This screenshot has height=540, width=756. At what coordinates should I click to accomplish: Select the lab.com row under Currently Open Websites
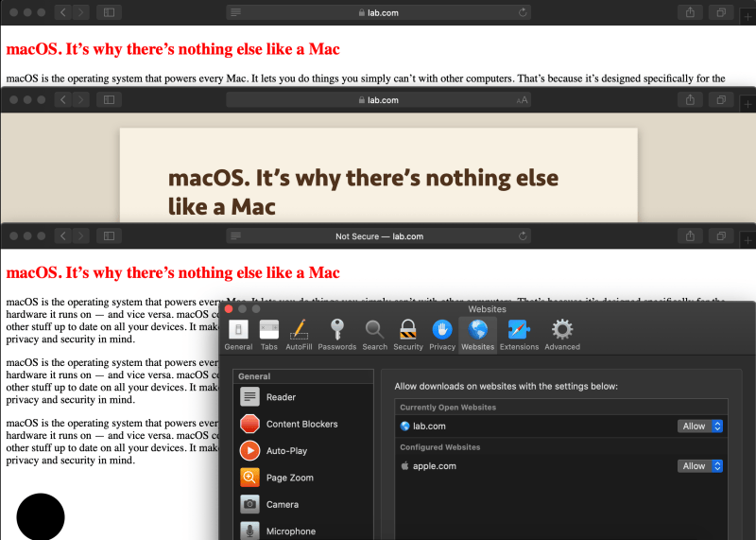[x=561, y=427]
